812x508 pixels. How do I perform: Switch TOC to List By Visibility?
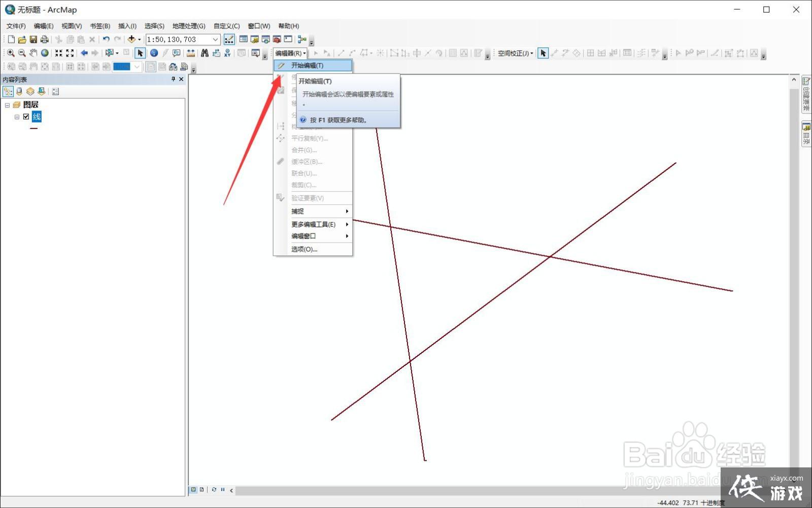click(30, 91)
